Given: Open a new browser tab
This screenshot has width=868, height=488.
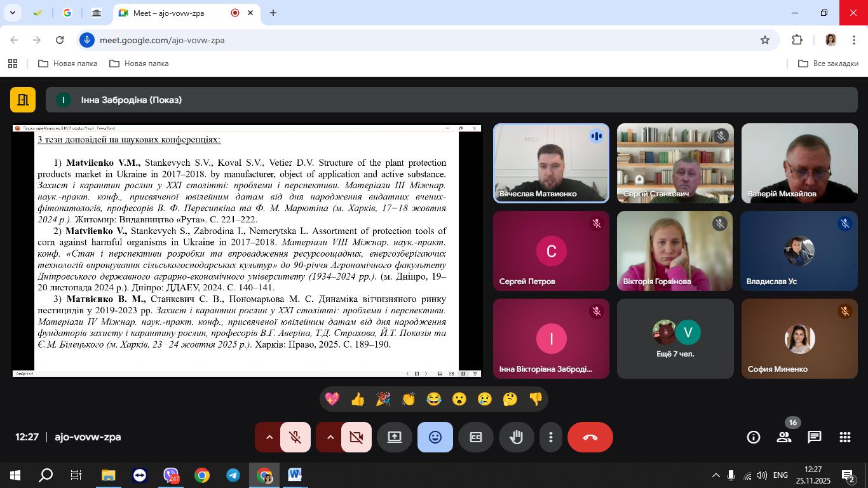Looking at the screenshot, I should (273, 13).
